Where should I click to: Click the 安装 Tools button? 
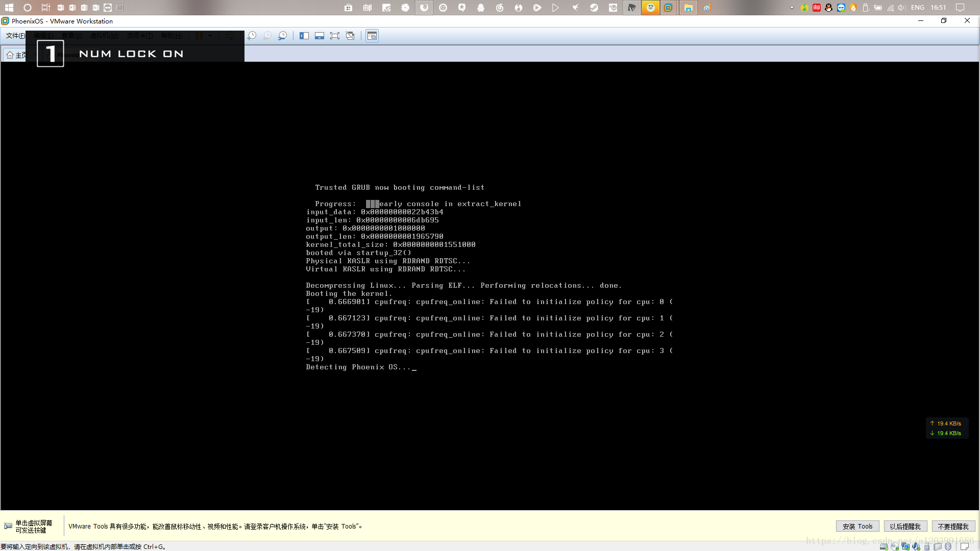(x=857, y=527)
